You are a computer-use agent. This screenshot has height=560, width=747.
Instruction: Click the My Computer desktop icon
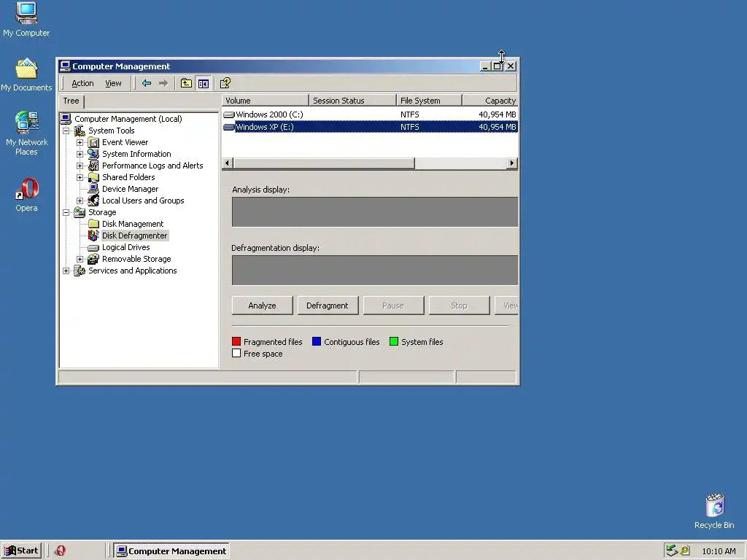click(x=26, y=13)
